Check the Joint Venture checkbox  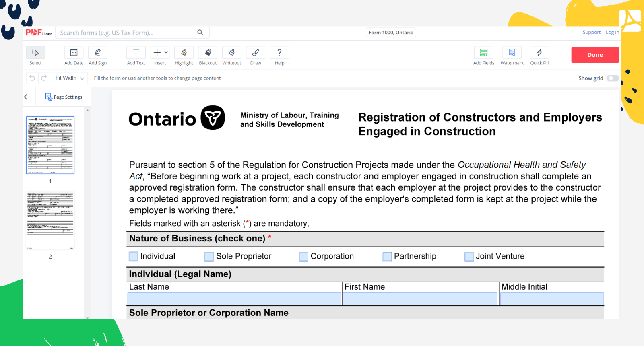click(x=469, y=257)
